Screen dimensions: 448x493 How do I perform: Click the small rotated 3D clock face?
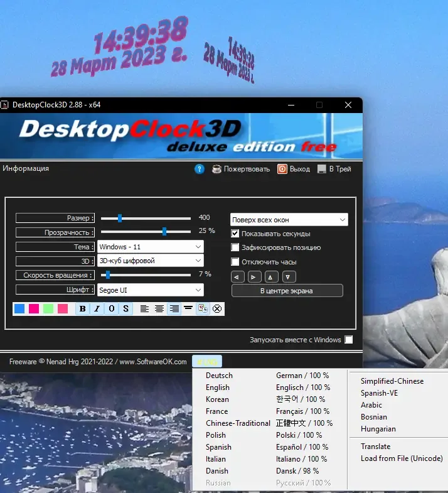pyautogui.click(x=230, y=60)
